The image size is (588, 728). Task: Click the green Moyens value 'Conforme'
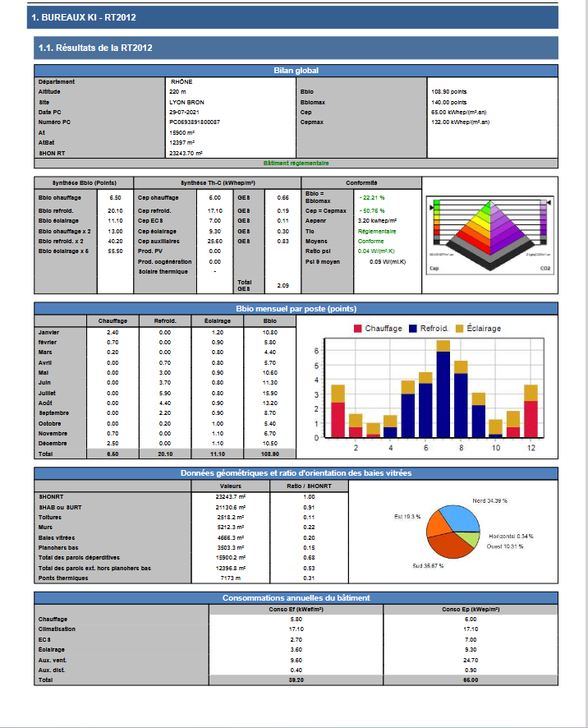[x=371, y=242]
